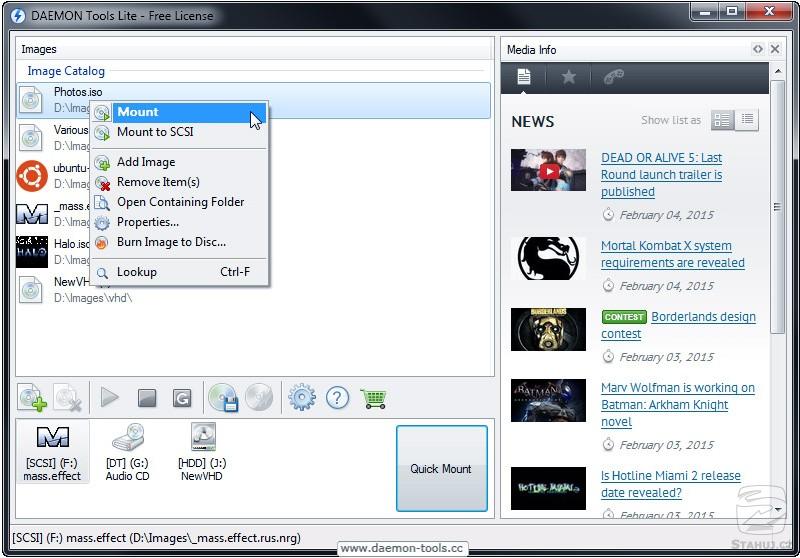Open Help with the question mark icon
The width and height of the screenshot is (800, 558).
pos(338,398)
